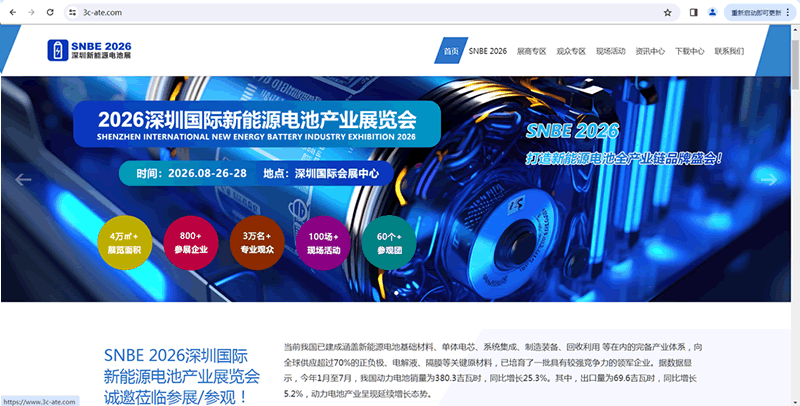The width and height of the screenshot is (800, 406).
Task: Click the browser forward arrow
Action: (31, 12)
